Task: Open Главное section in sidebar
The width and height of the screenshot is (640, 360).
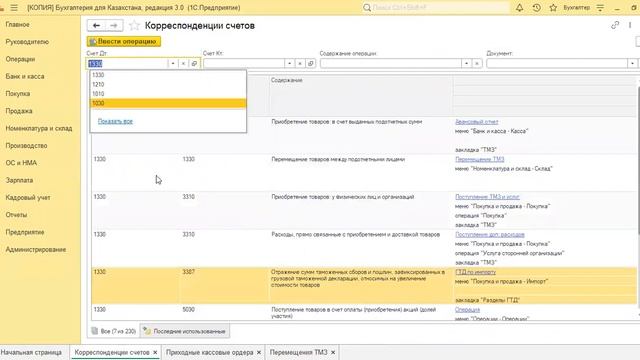Action: coord(18,24)
